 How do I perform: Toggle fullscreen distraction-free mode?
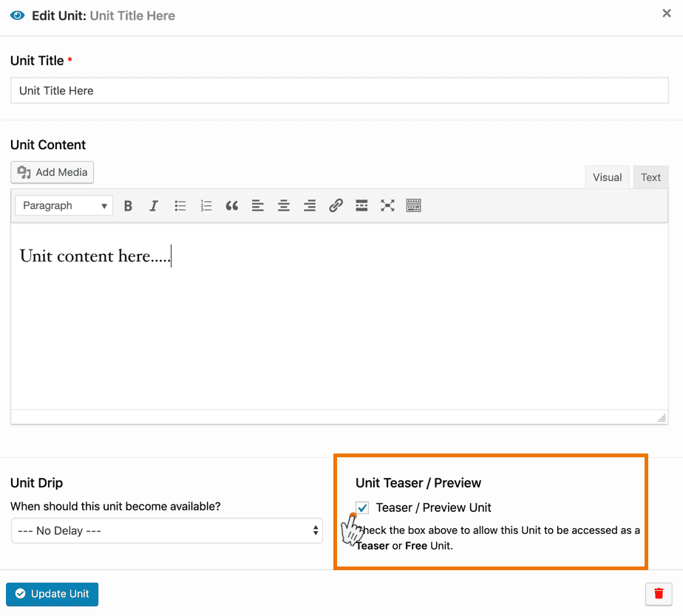(387, 205)
